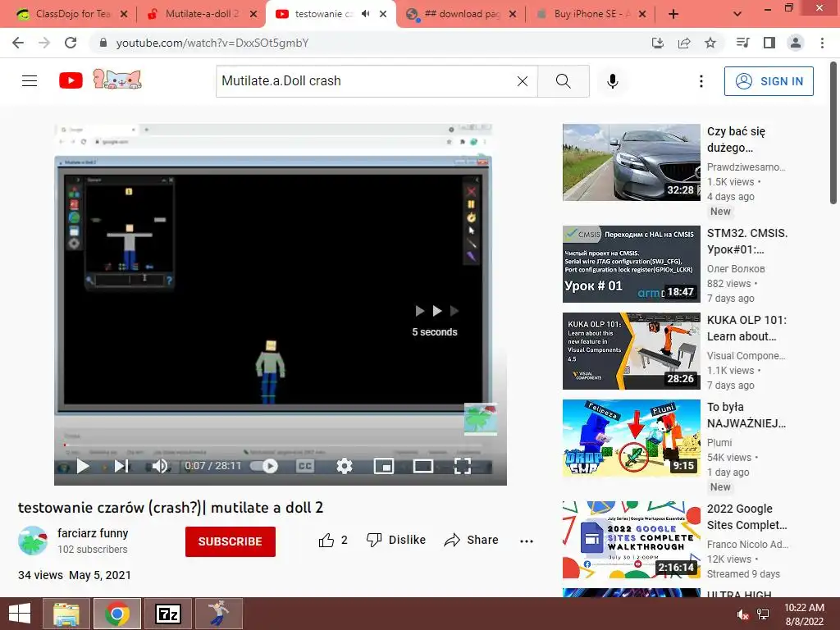Image resolution: width=840 pixels, height=630 pixels.
Task: Toggle the browser side panel
Action: pos(769,43)
